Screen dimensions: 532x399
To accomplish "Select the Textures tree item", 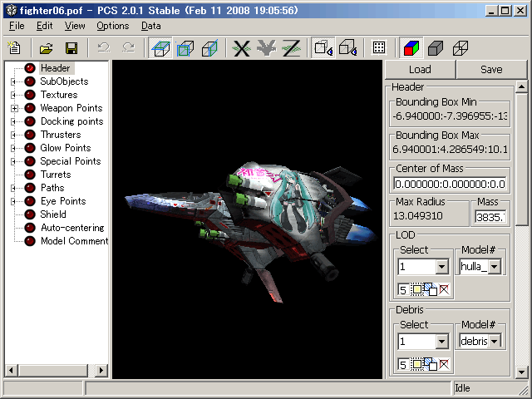I will pos(59,95).
